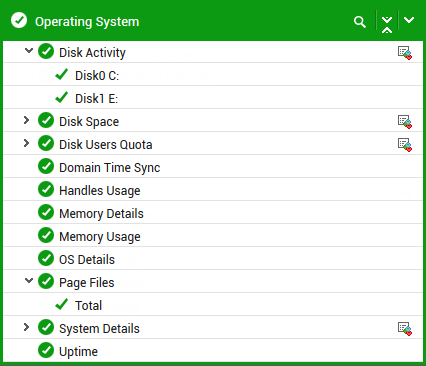
Task: Open Disk Users Quota row report icon
Action: (x=405, y=145)
